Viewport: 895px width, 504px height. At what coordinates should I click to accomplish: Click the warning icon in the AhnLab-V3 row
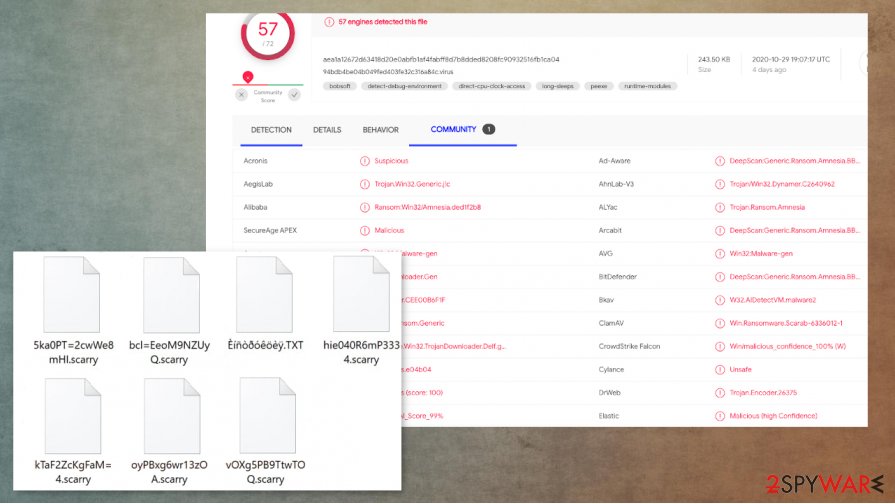tap(720, 184)
